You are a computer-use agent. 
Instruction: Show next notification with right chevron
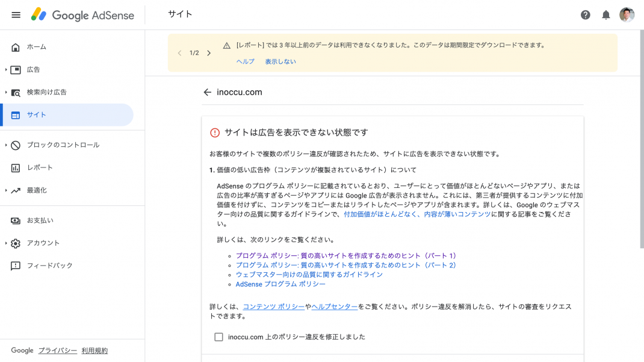(209, 53)
